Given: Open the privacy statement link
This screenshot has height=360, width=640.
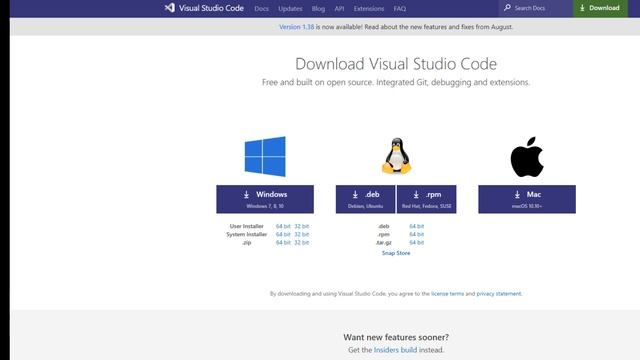Looking at the screenshot, I should point(499,293).
